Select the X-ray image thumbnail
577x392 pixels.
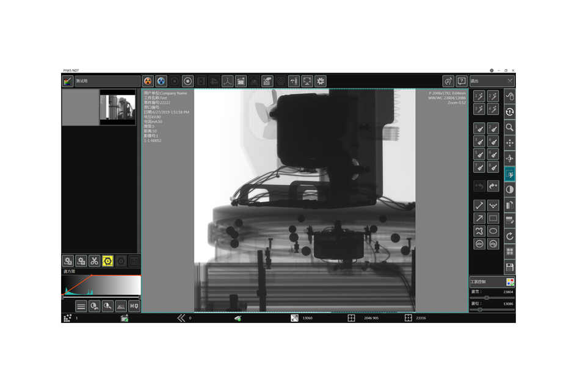click(x=117, y=107)
